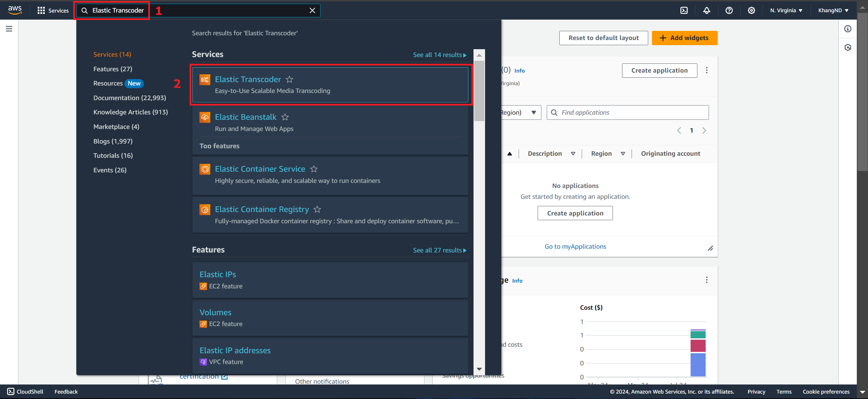Select Events (26) category
The image size is (868, 399).
[x=110, y=170]
